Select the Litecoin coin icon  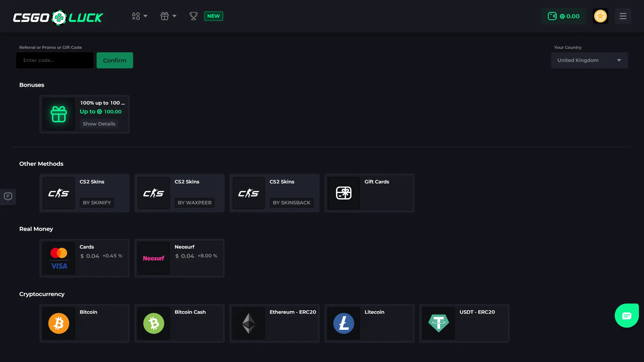(344, 323)
